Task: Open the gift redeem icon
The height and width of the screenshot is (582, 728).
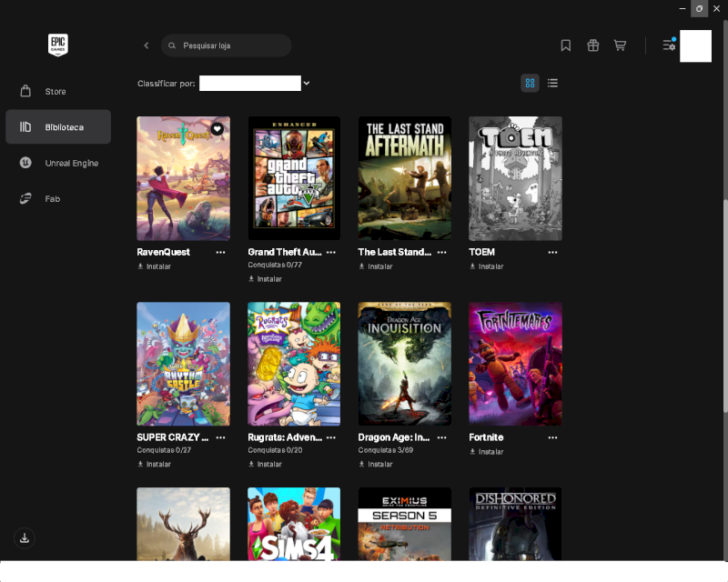Action: pos(593,45)
